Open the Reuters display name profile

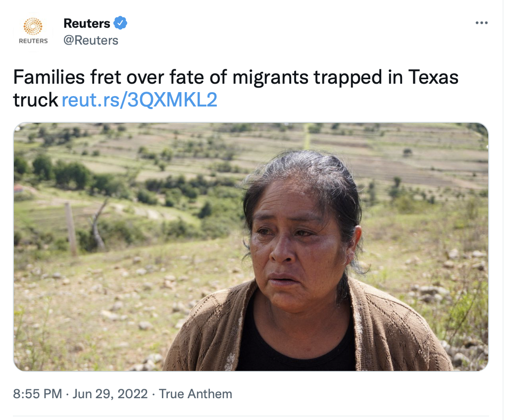87,23
